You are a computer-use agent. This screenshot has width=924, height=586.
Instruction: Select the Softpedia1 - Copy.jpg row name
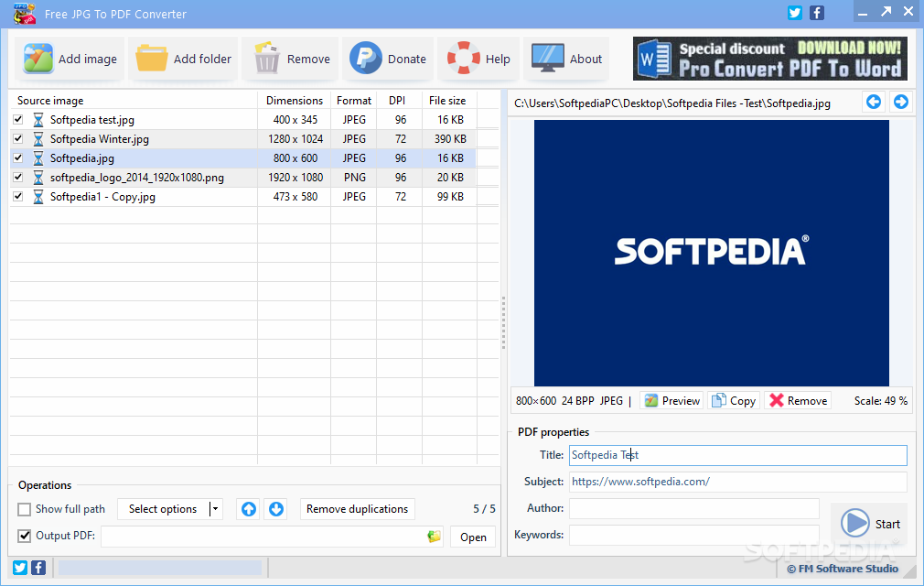[x=102, y=197]
